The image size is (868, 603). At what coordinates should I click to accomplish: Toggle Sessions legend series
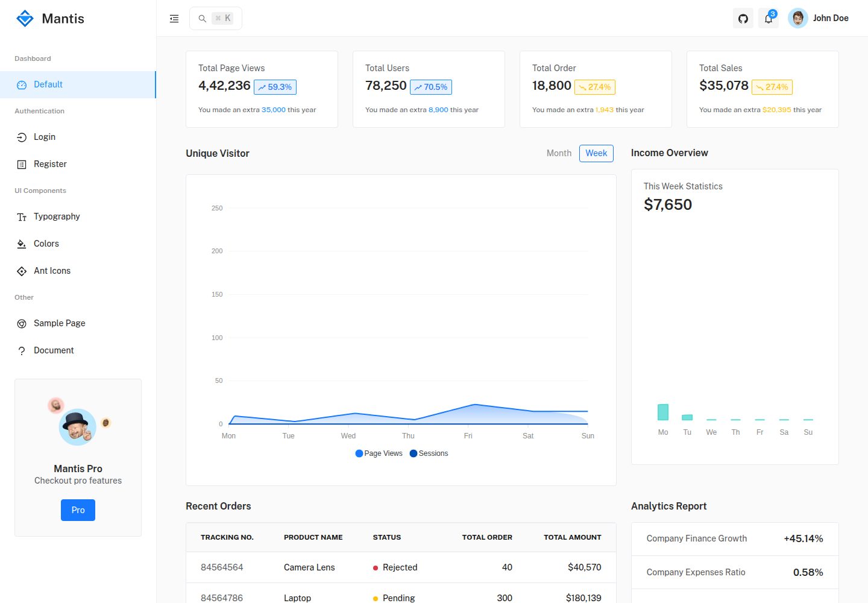[x=429, y=453]
